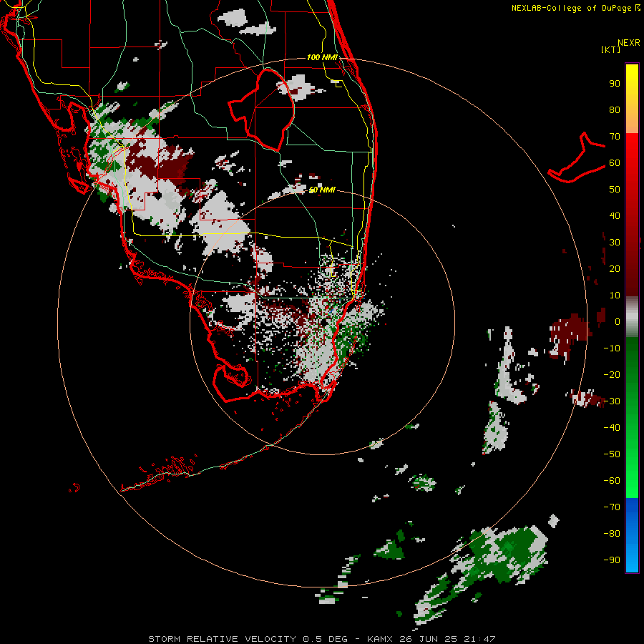Click the -30 value on velocity scale

pos(612,401)
